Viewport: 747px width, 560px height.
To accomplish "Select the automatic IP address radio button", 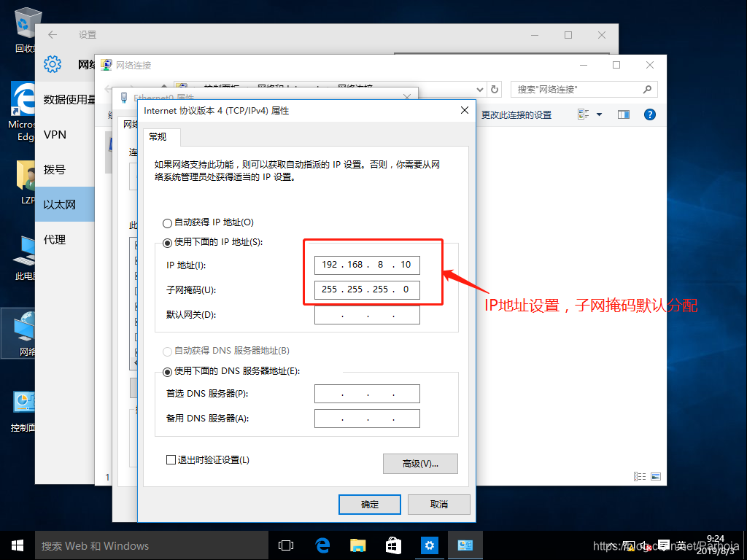I will [x=167, y=223].
